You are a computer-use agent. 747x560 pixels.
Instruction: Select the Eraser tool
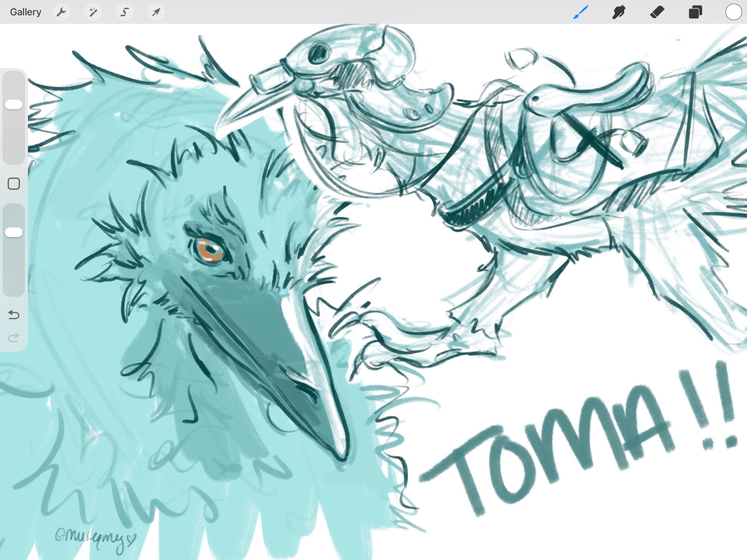tap(657, 12)
